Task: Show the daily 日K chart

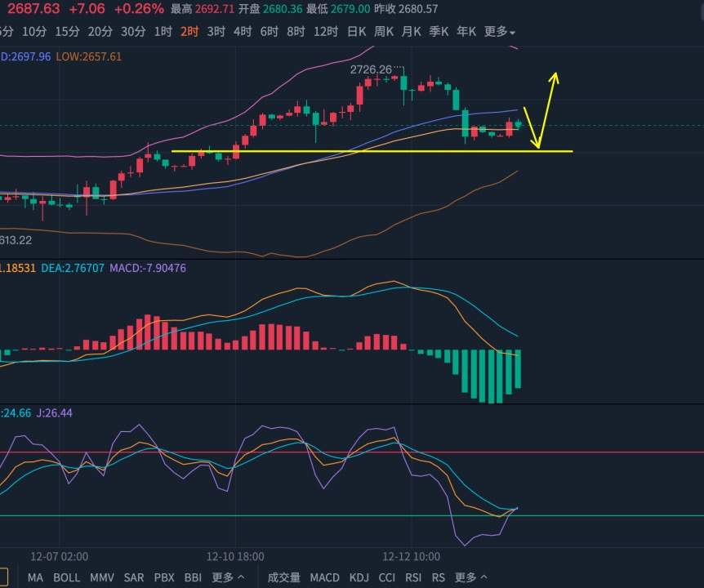Action: (x=356, y=31)
